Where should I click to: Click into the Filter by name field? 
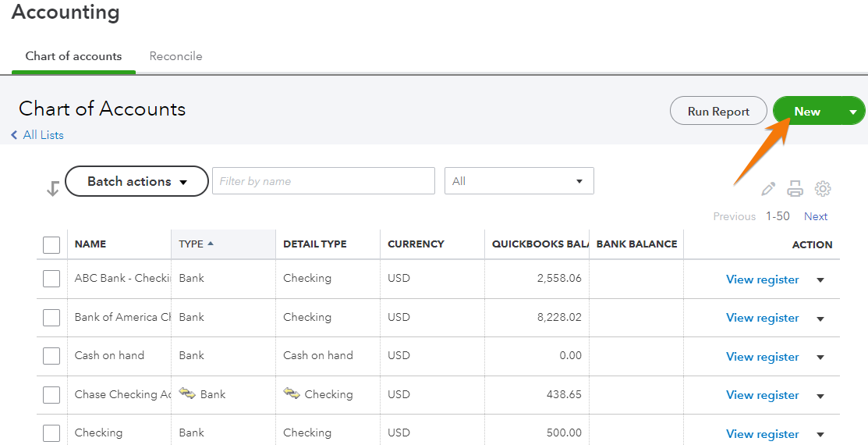click(x=323, y=181)
